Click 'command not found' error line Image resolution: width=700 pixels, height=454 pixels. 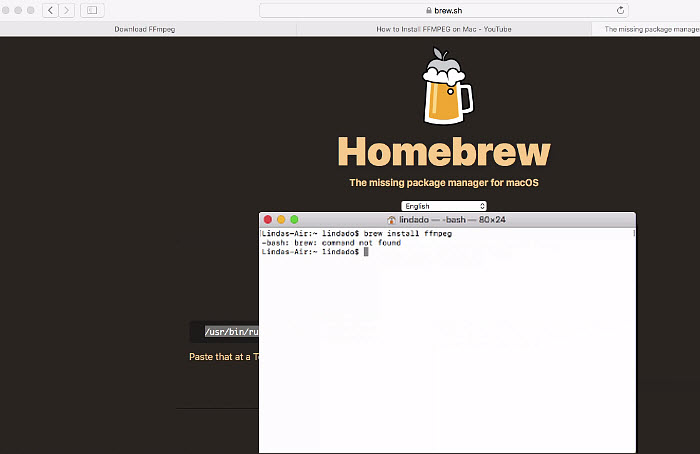pyautogui.click(x=331, y=243)
